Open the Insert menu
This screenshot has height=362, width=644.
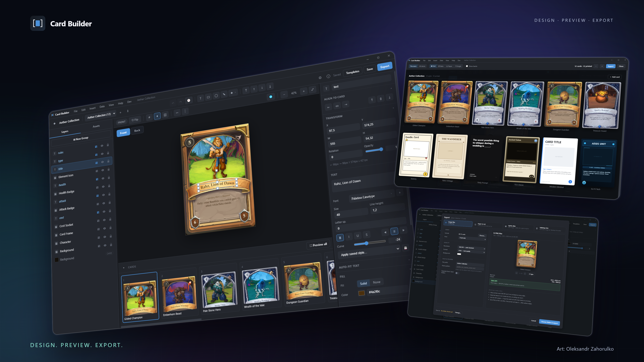click(x=93, y=108)
